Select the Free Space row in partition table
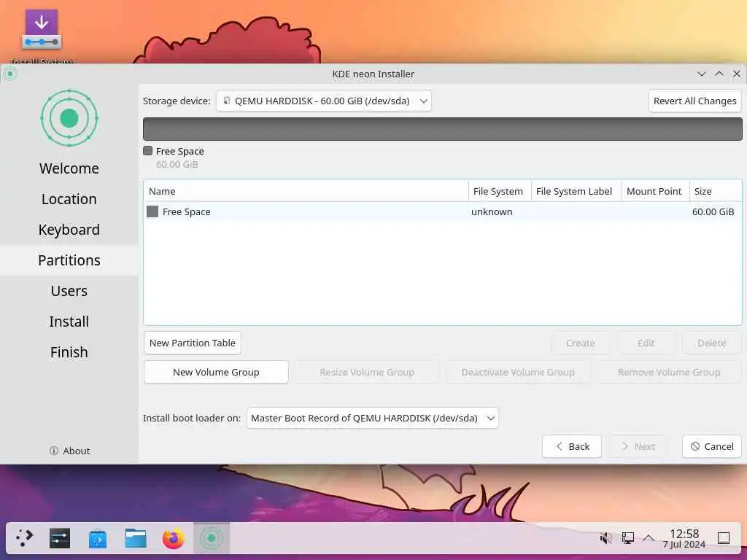This screenshot has width=747, height=560. coord(443,211)
